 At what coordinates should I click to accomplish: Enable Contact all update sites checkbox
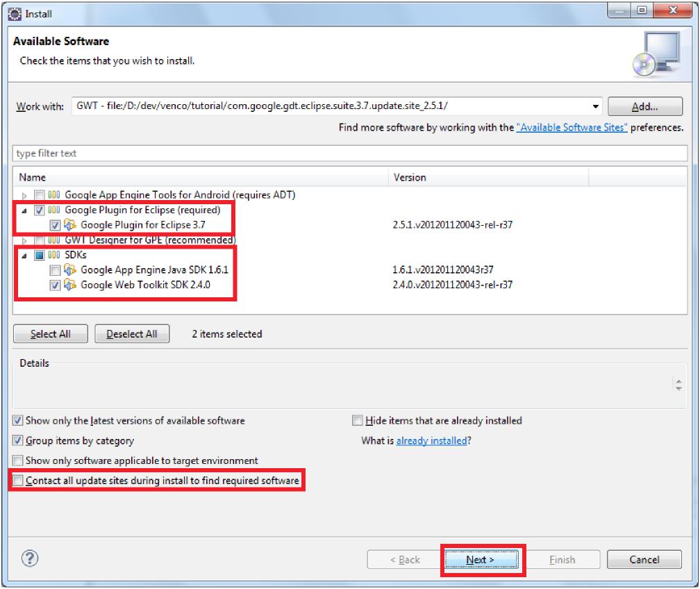coord(17,481)
